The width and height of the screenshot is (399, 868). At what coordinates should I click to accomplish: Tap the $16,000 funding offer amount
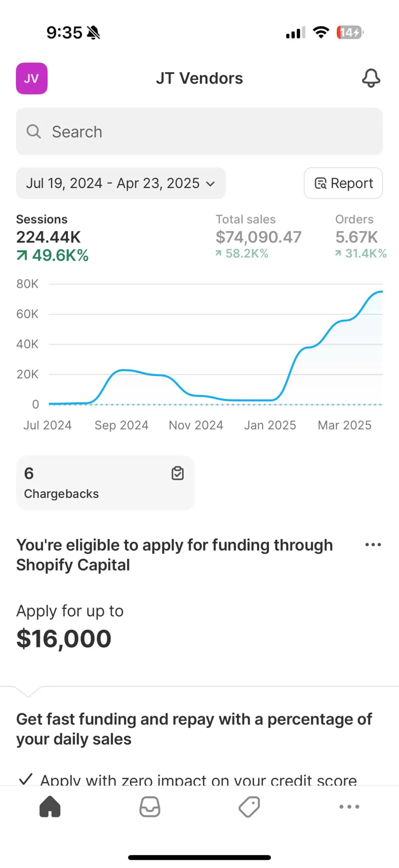[x=64, y=639]
